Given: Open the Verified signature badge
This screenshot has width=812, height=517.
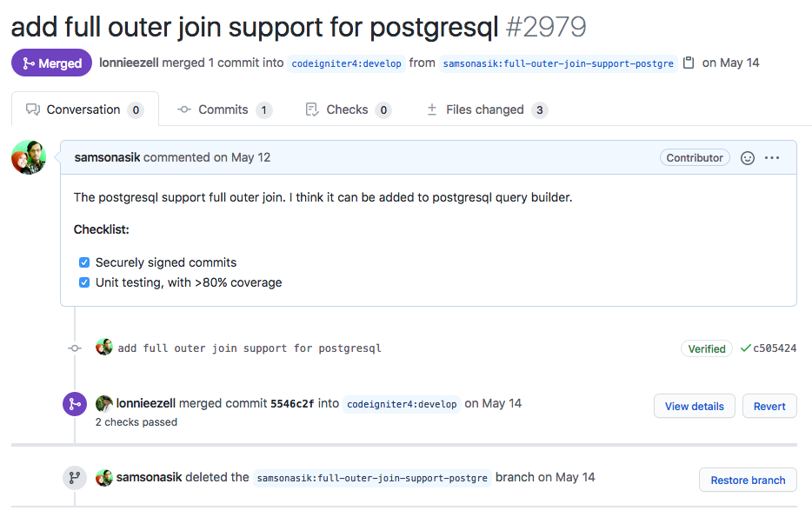Looking at the screenshot, I should click(x=706, y=348).
